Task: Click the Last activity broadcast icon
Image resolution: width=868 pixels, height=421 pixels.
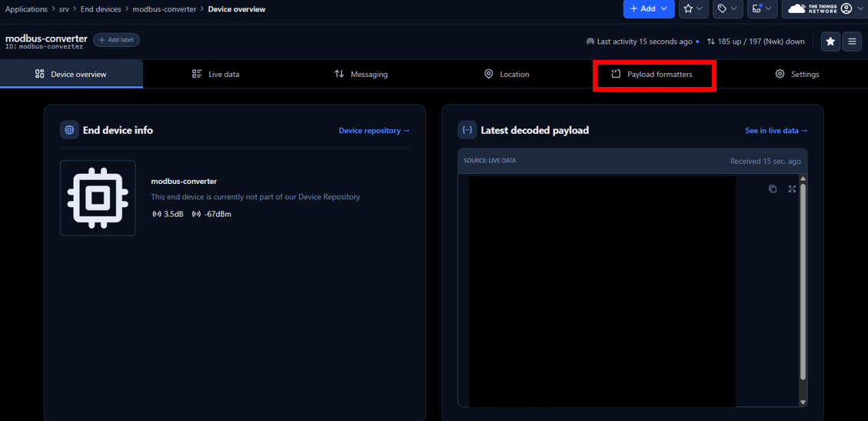Action: point(590,42)
